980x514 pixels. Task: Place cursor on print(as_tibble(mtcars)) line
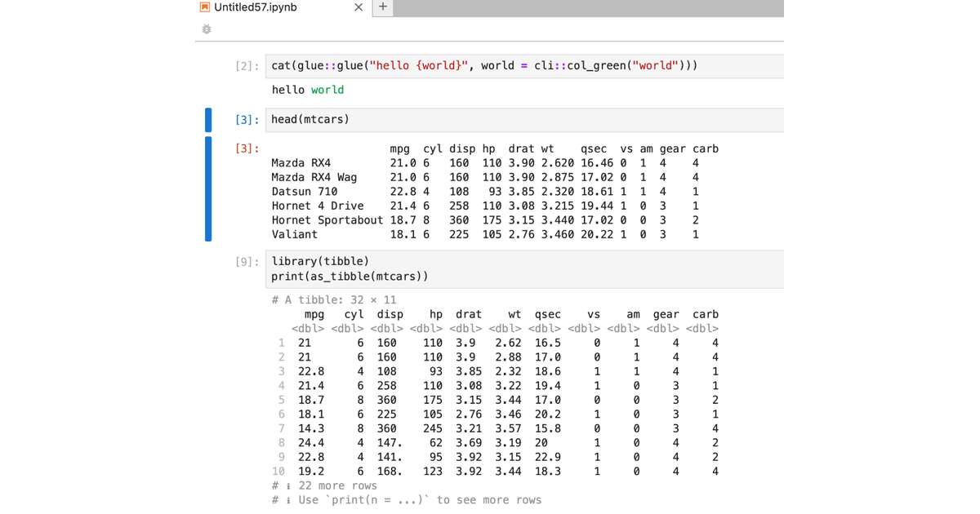(350, 276)
